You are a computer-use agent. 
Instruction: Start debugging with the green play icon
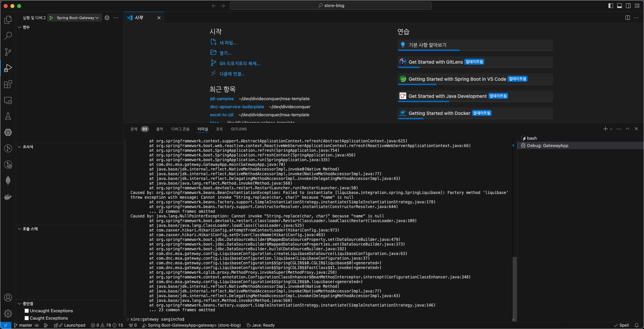[51, 18]
